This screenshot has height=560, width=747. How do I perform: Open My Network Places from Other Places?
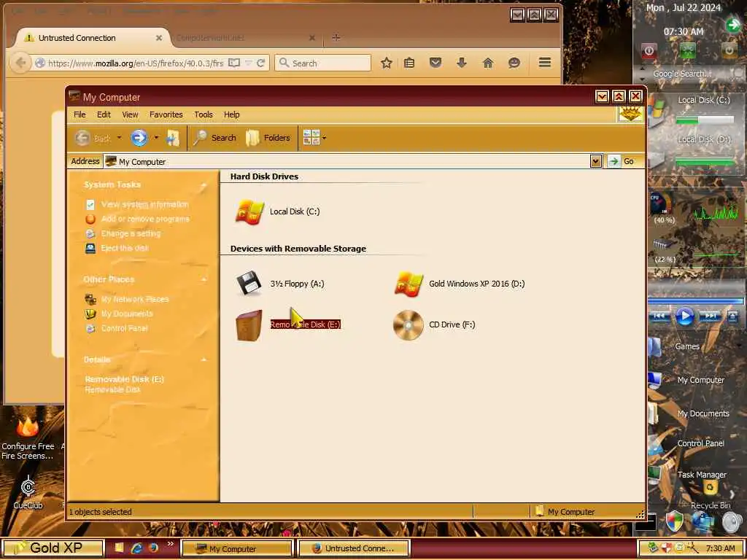135,300
